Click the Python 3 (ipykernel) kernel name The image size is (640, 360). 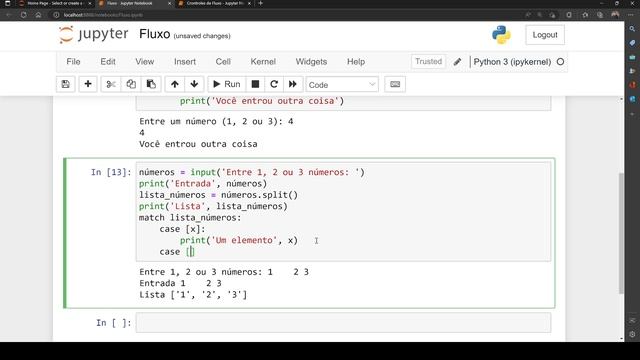pos(512,62)
